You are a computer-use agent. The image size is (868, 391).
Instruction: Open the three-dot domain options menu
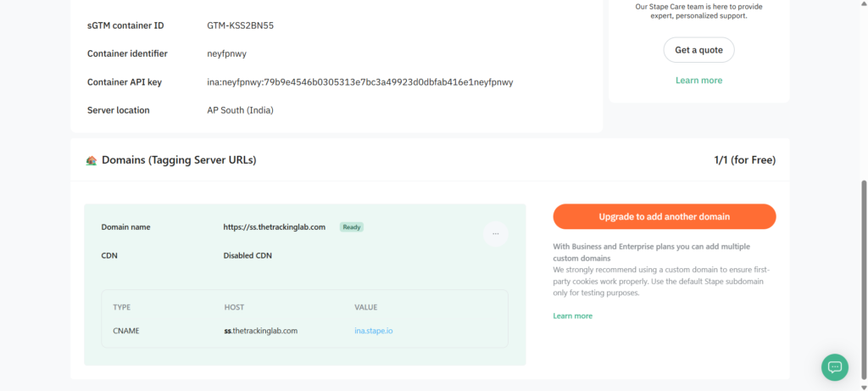(x=495, y=233)
